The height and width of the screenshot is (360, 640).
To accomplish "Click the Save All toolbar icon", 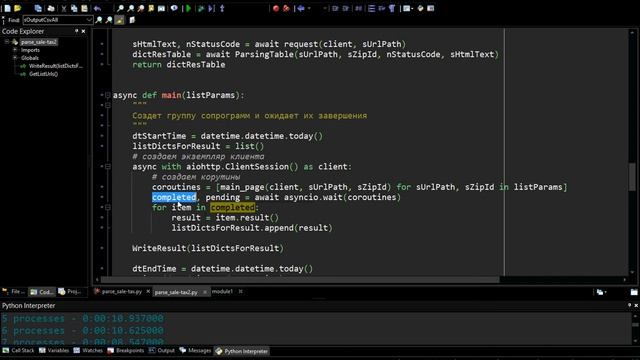I will pos(38,8).
